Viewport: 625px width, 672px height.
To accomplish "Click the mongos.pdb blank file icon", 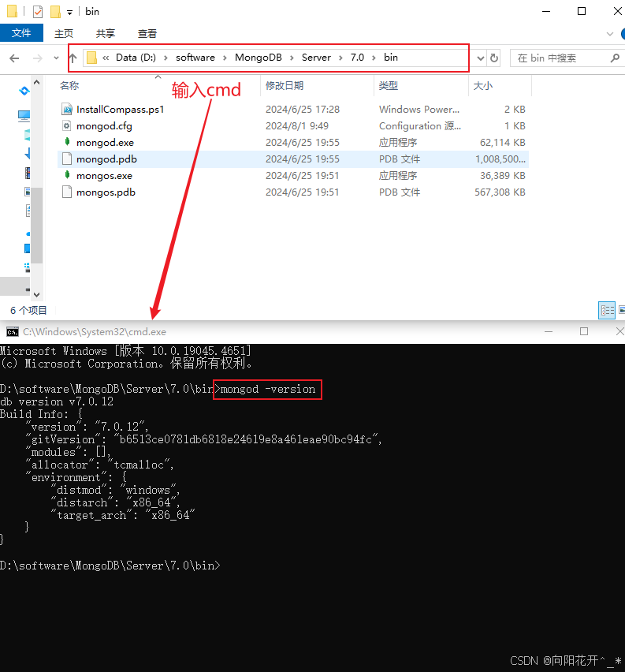I will (67, 192).
